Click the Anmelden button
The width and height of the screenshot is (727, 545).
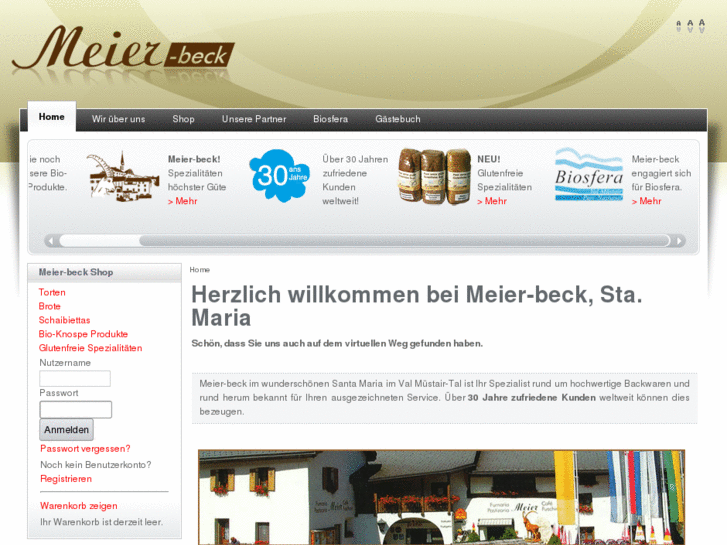66,430
